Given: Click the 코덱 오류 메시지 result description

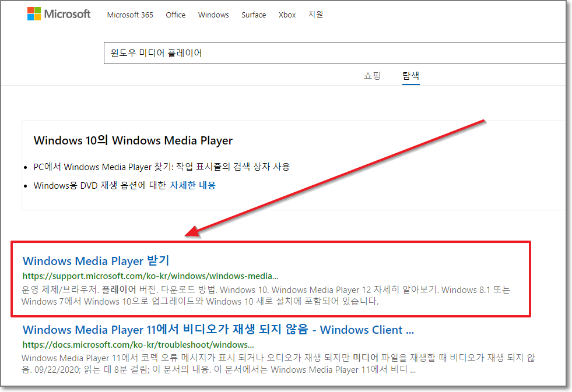Looking at the screenshot, I should click(278, 363).
